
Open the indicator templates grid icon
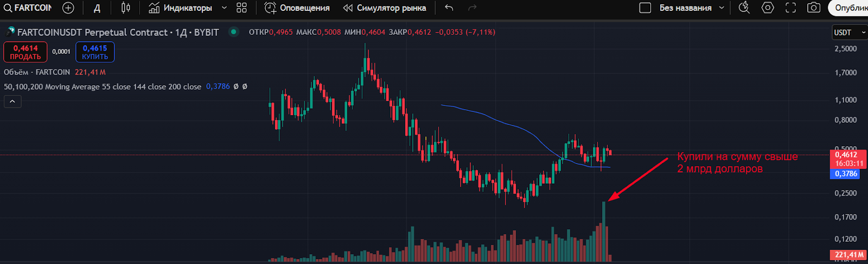241,8
